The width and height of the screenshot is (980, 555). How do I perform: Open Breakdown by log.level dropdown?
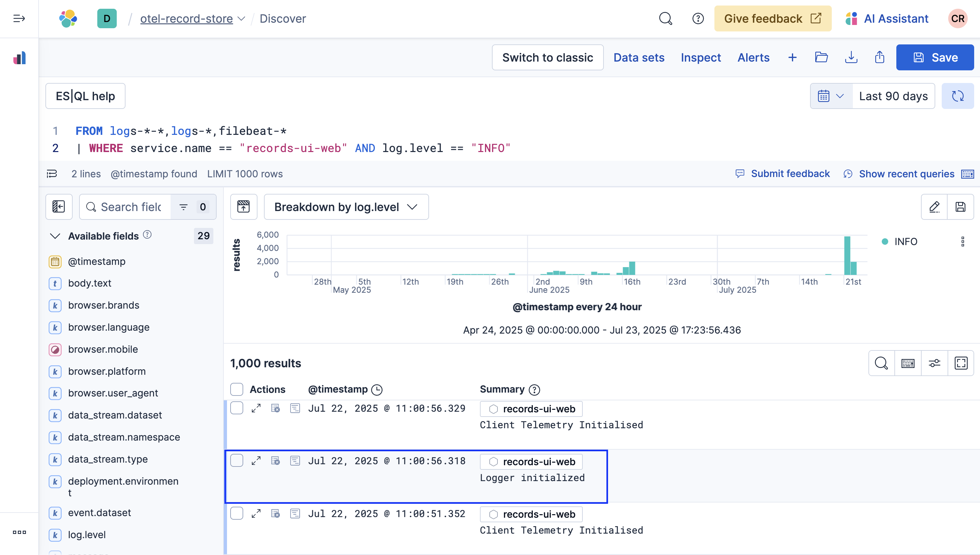pyautogui.click(x=346, y=207)
